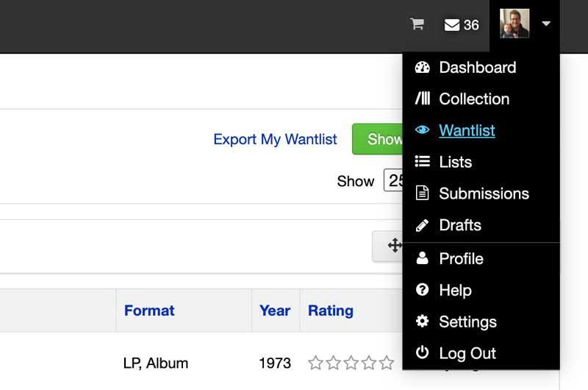Click the Export My Wantlist link

275,139
